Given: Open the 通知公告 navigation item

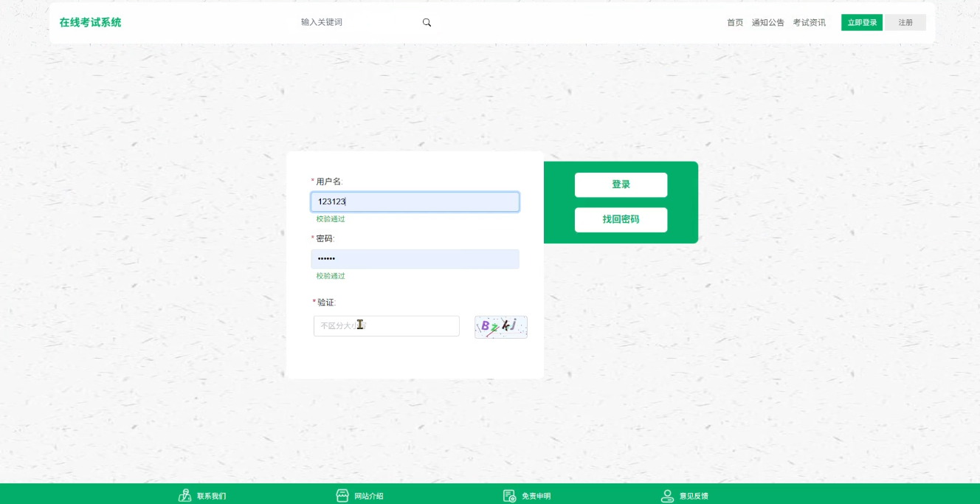Looking at the screenshot, I should pos(768,23).
